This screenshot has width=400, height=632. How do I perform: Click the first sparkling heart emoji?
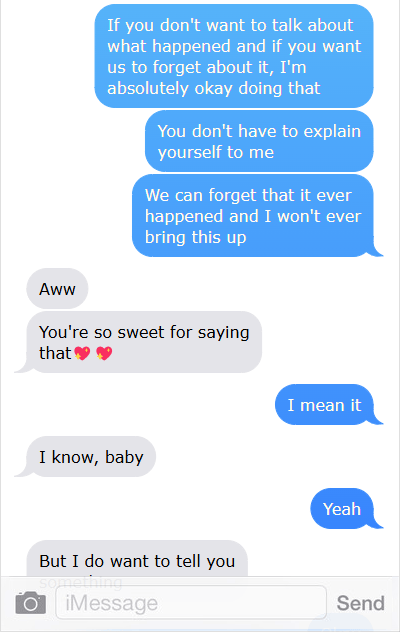[x=83, y=353]
